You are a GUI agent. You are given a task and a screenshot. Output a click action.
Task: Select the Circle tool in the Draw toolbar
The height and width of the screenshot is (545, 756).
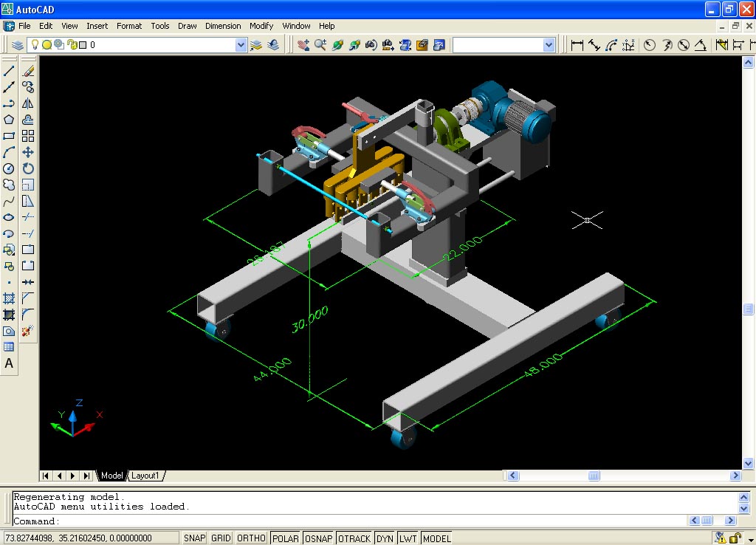9,168
